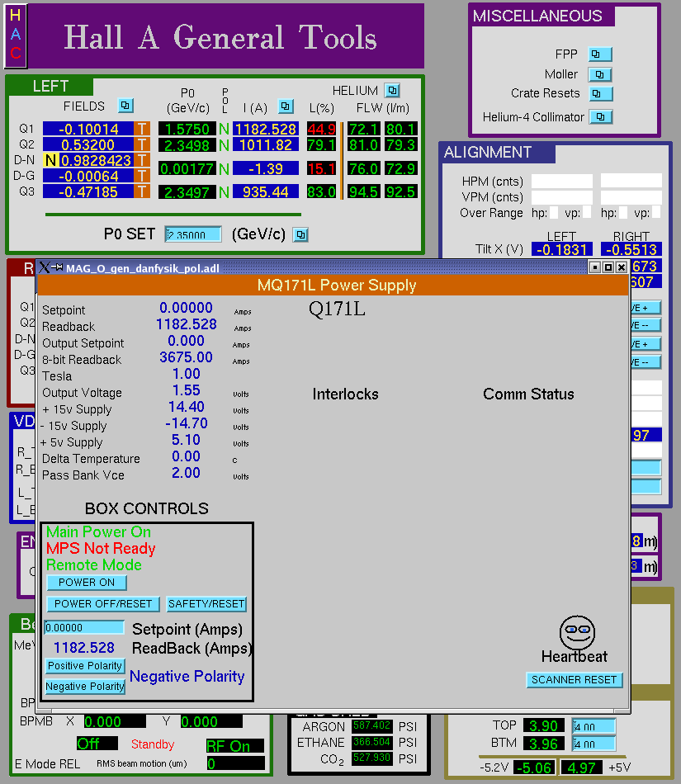Click the POWER ON button
Viewport: 681px width, 784px height.
coord(87,583)
